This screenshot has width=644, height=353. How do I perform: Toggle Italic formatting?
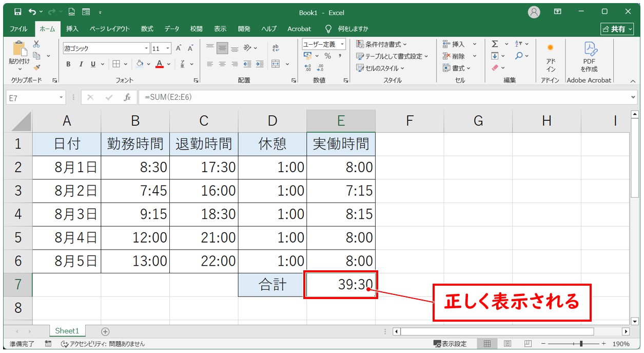tap(81, 64)
